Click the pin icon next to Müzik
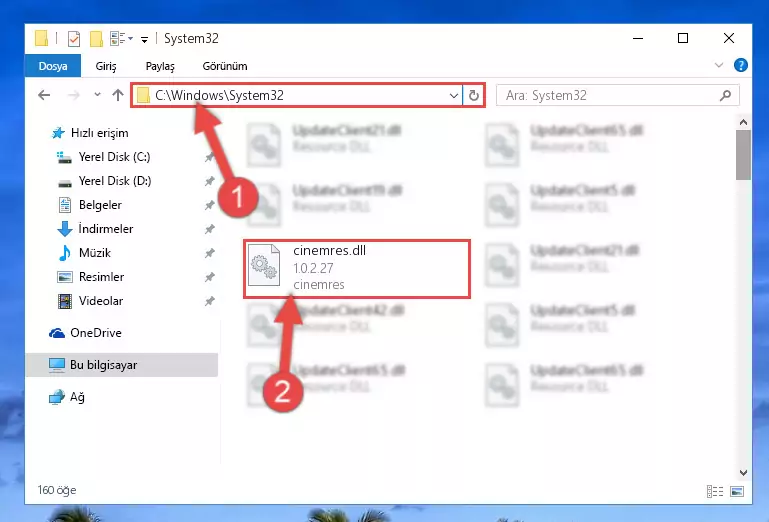Image resolution: width=769 pixels, height=522 pixels. (x=209, y=253)
